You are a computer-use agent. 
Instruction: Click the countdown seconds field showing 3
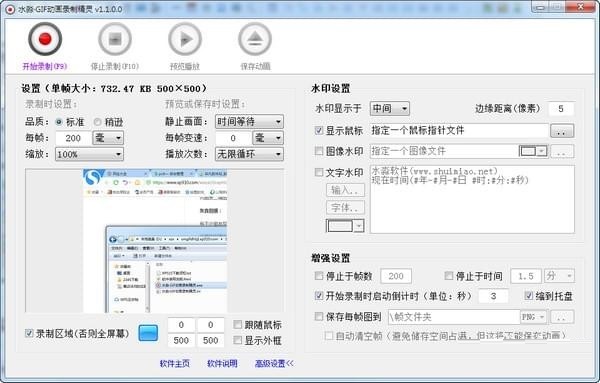[x=494, y=296]
